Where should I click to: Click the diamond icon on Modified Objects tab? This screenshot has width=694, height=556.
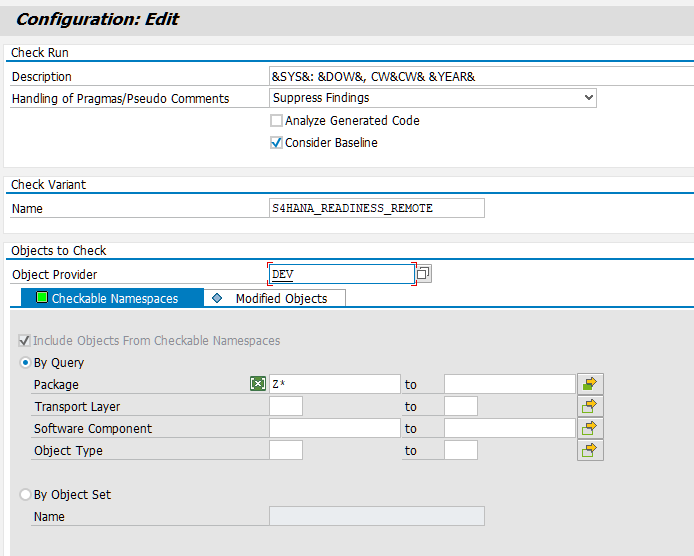click(217, 298)
